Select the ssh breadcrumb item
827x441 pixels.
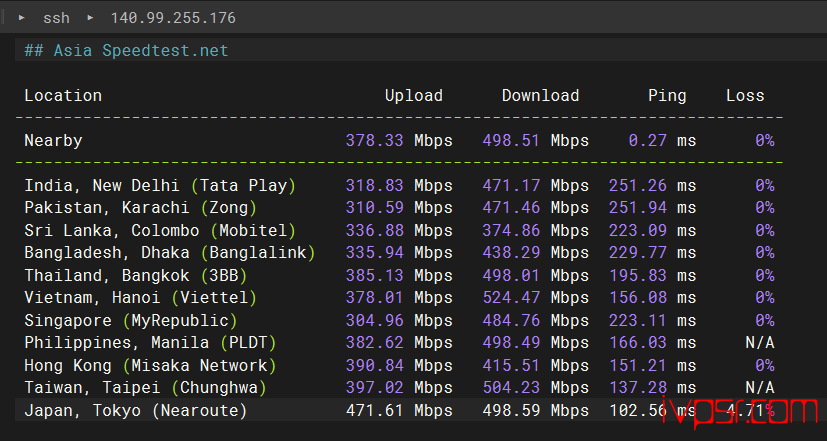coord(56,18)
